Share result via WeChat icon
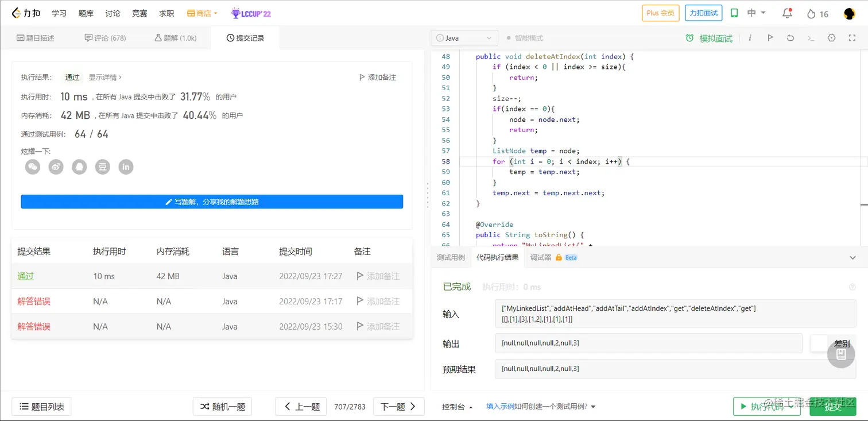Viewport: 868px width, 421px height. click(33, 167)
